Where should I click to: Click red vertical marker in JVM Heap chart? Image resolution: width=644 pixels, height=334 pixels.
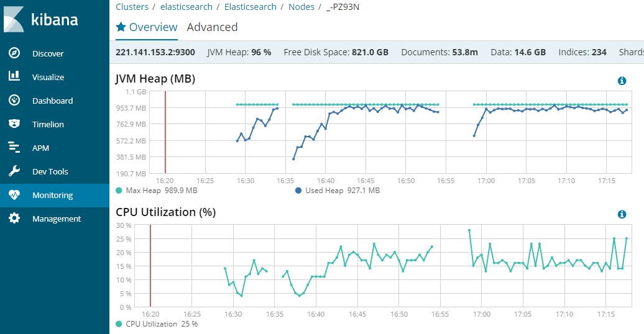(165, 132)
